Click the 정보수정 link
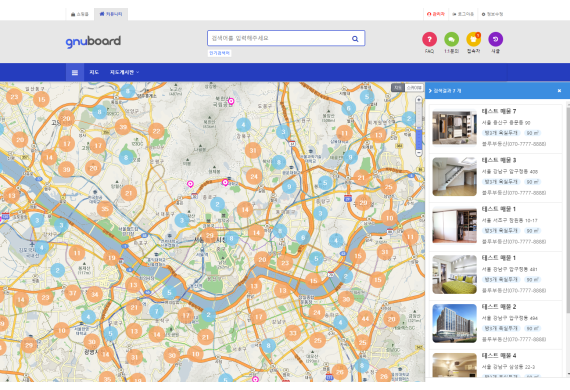The width and height of the screenshot is (570, 390). 493,14
